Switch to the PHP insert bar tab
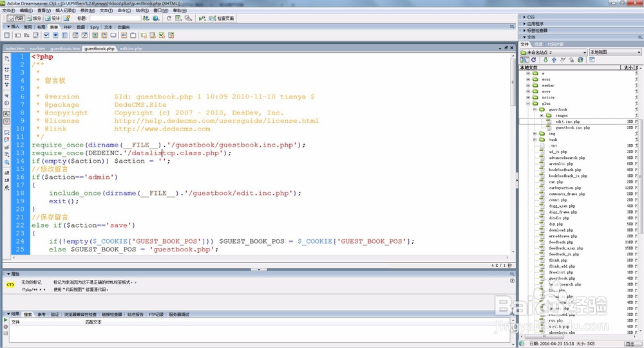The width and height of the screenshot is (644, 348). [68, 27]
